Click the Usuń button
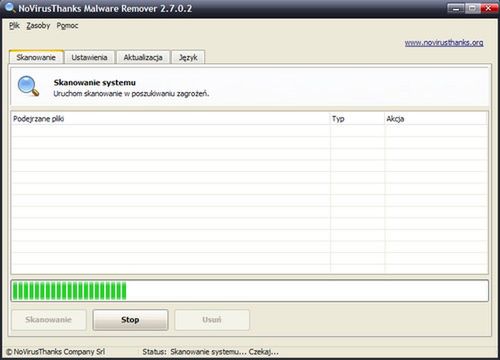500x360 pixels. [212, 320]
